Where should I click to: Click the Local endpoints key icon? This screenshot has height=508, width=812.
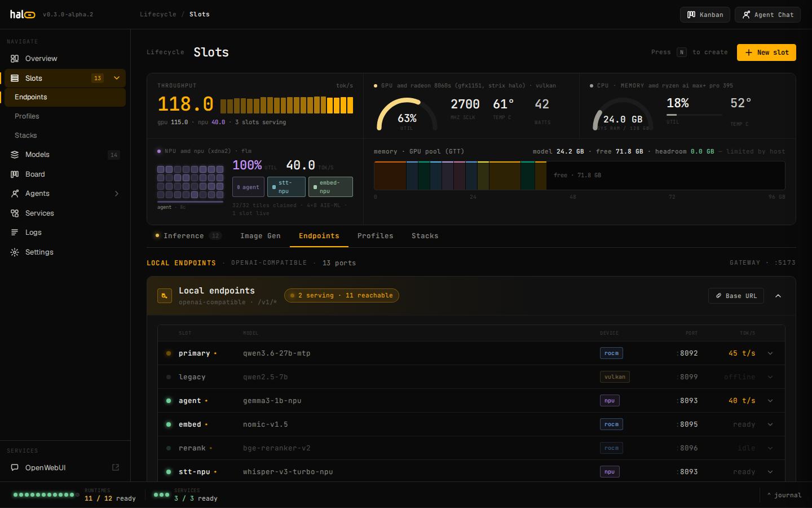click(165, 296)
